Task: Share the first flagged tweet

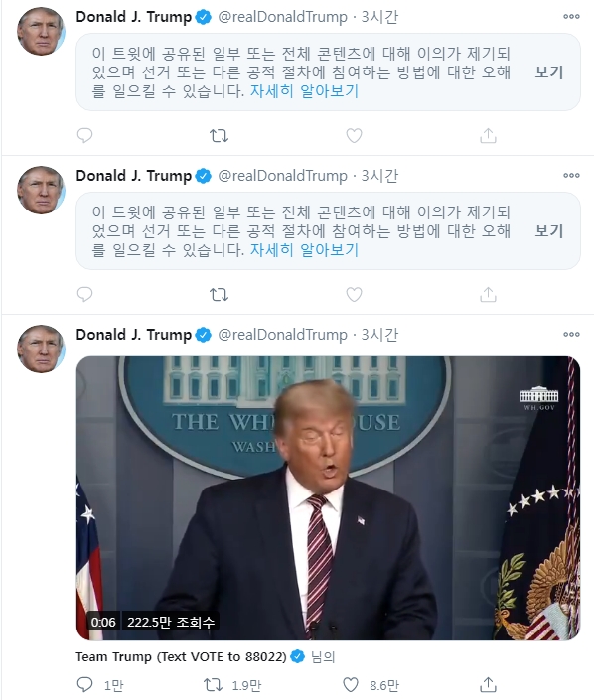Action: point(488,135)
